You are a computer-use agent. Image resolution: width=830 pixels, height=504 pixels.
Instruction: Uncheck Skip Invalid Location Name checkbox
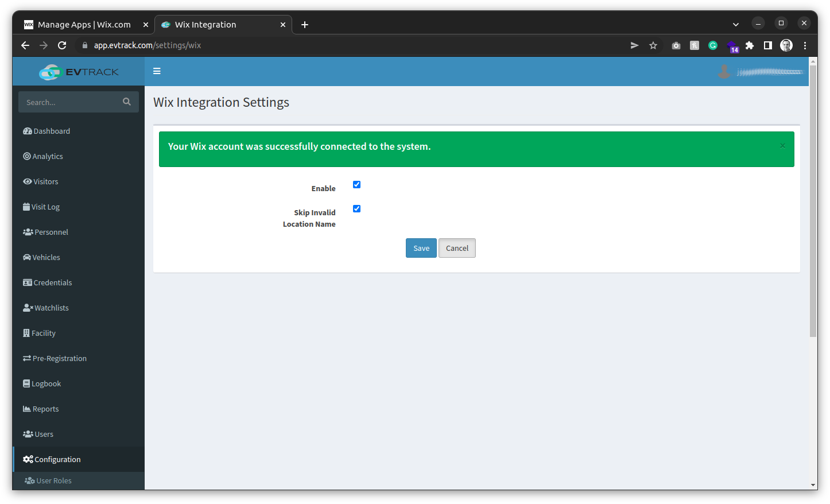356,208
